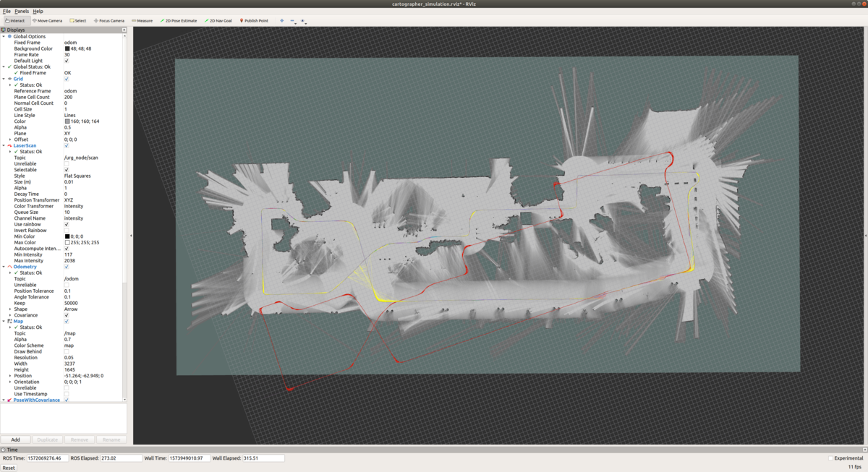
Task: Click the Duplicate button
Action: (x=47, y=439)
